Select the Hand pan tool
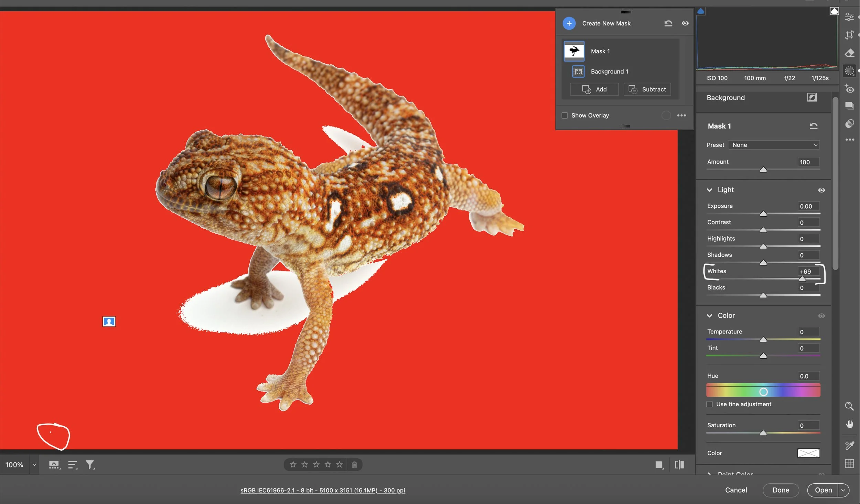 [849, 424]
